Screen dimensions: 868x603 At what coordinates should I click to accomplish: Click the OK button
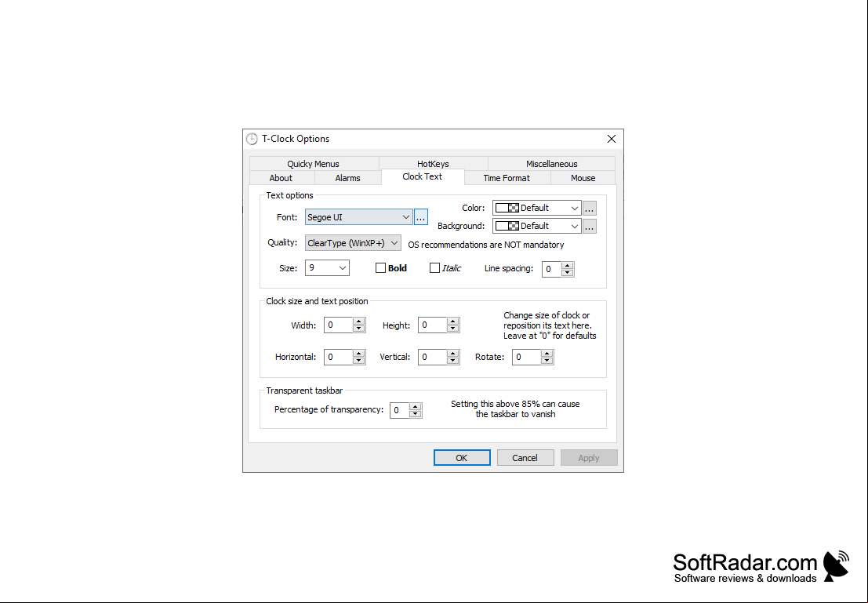(462, 458)
